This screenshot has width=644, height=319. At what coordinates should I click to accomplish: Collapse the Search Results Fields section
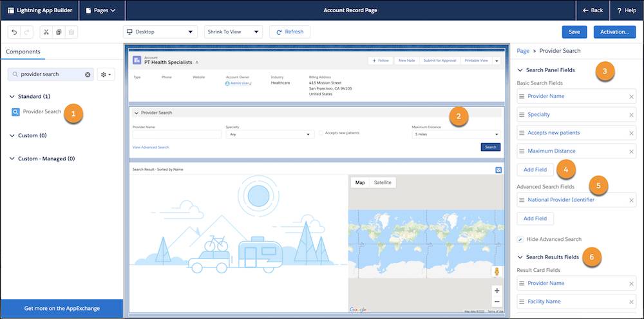[520, 257]
